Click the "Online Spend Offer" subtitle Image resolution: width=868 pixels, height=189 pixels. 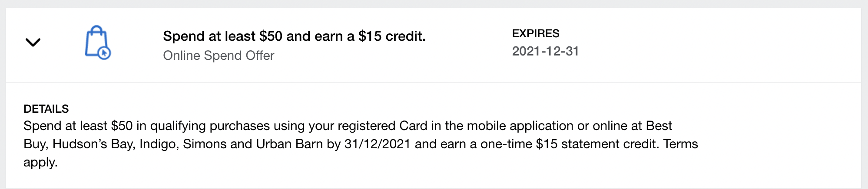219,55
